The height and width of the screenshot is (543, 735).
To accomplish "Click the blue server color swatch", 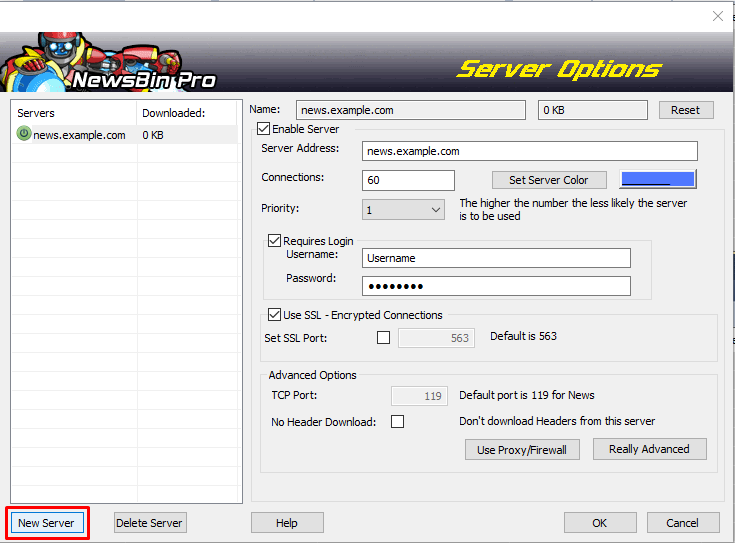I will point(658,179).
